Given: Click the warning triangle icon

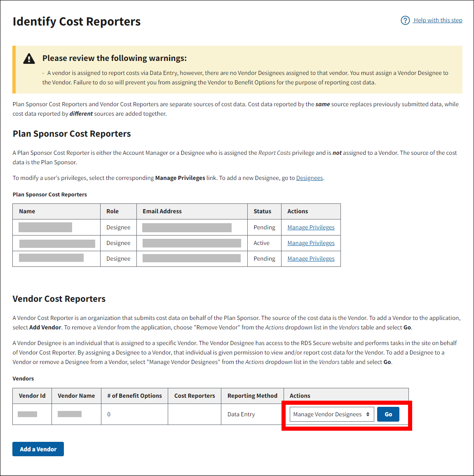Looking at the screenshot, I should pos(29,58).
